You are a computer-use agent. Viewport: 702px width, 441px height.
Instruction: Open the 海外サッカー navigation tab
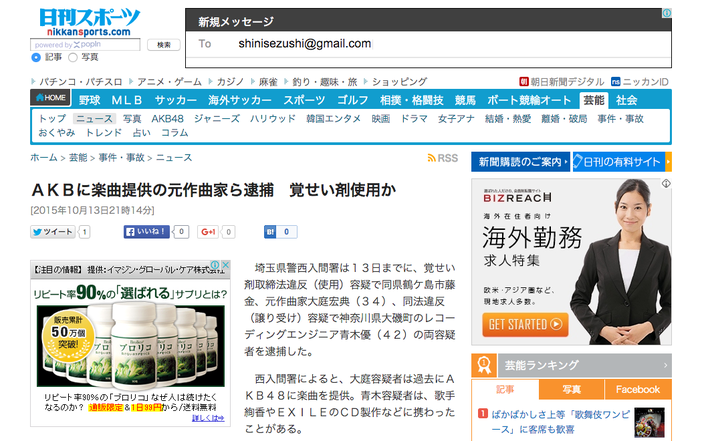pos(240,100)
